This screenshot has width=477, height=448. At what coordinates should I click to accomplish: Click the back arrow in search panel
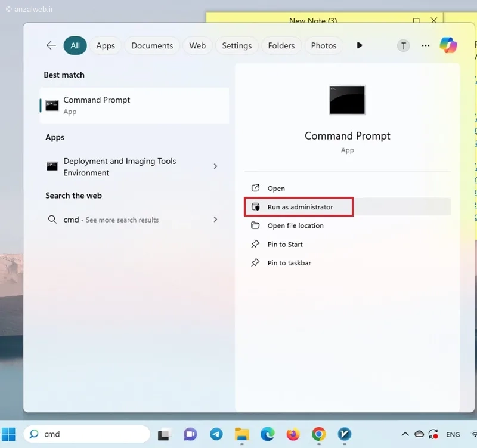tap(51, 45)
